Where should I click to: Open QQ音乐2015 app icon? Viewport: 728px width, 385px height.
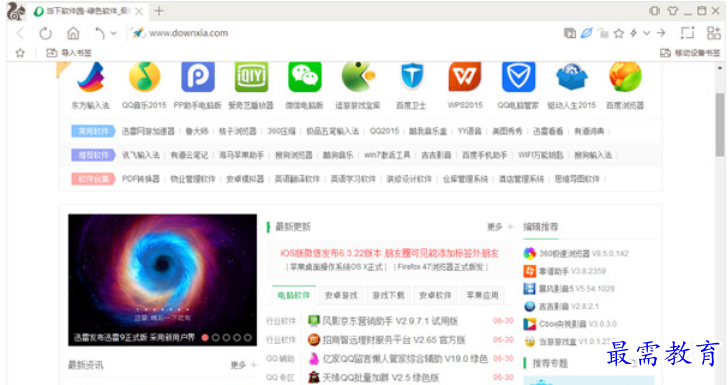[x=144, y=77]
